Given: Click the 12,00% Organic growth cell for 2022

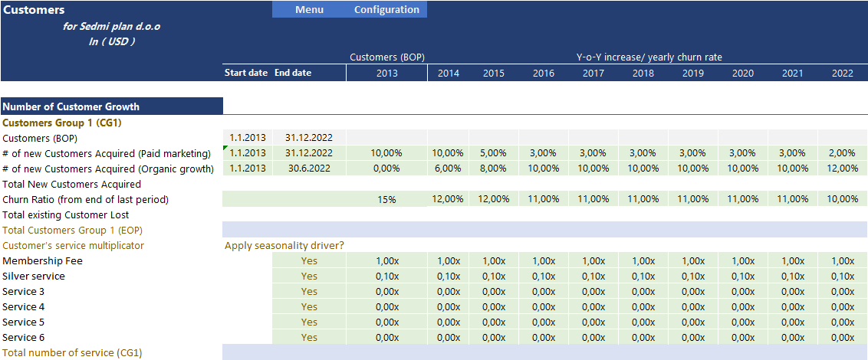Looking at the screenshot, I should (842, 169).
